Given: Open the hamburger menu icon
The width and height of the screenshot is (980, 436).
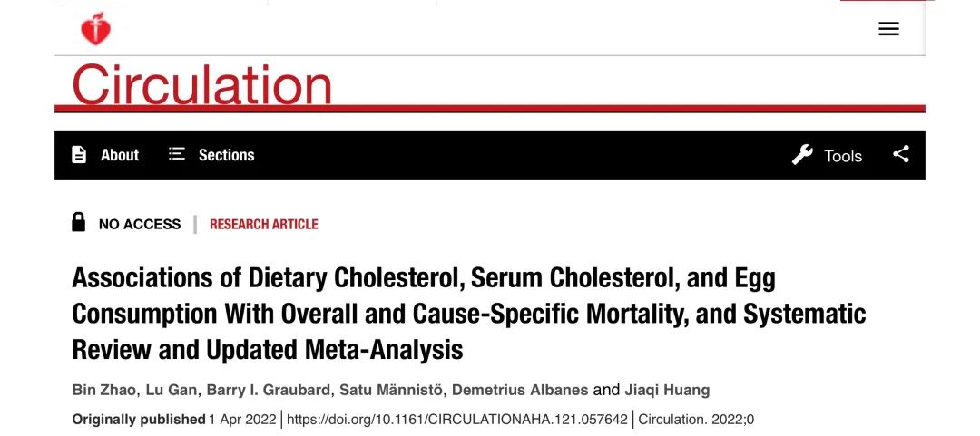Looking at the screenshot, I should pyautogui.click(x=888, y=29).
